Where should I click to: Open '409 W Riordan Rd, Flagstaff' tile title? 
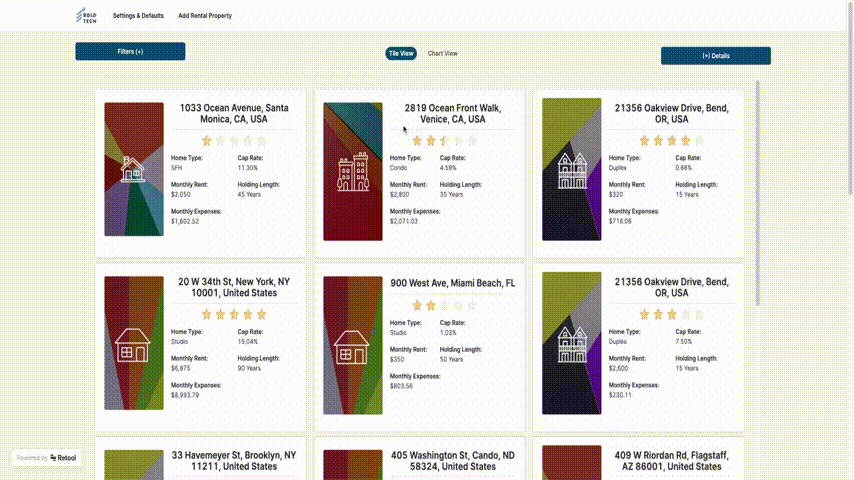[x=672, y=461]
